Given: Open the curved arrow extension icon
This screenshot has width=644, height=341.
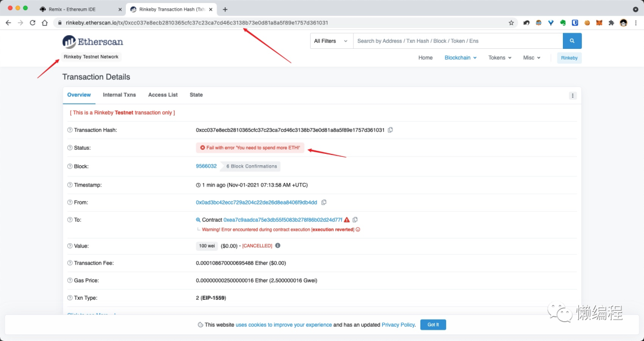Looking at the screenshot, I should point(526,23).
